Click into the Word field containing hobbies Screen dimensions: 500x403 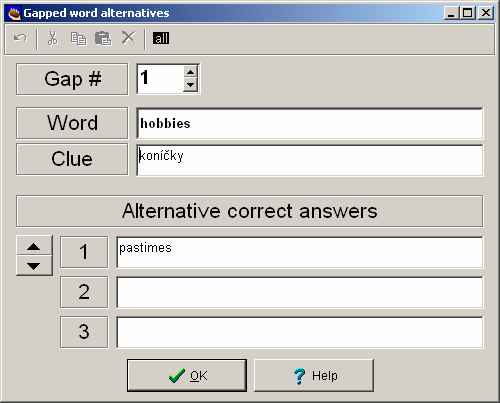pos(310,123)
